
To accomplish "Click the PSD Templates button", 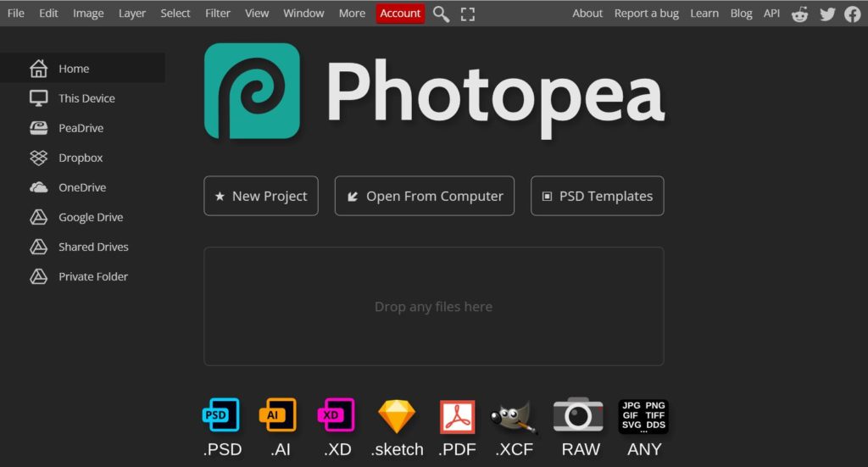I will (x=598, y=196).
